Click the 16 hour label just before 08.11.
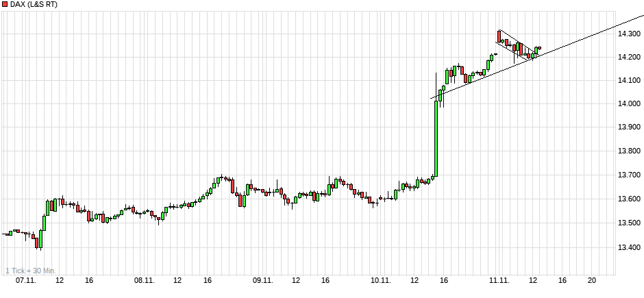This screenshot has height=298, width=644. coord(90,281)
